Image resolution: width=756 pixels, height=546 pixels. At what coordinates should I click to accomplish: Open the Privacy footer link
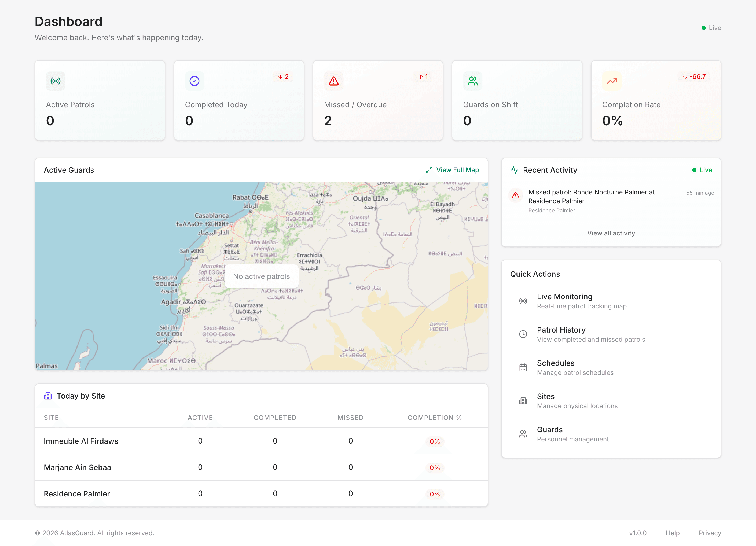pyautogui.click(x=710, y=533)
